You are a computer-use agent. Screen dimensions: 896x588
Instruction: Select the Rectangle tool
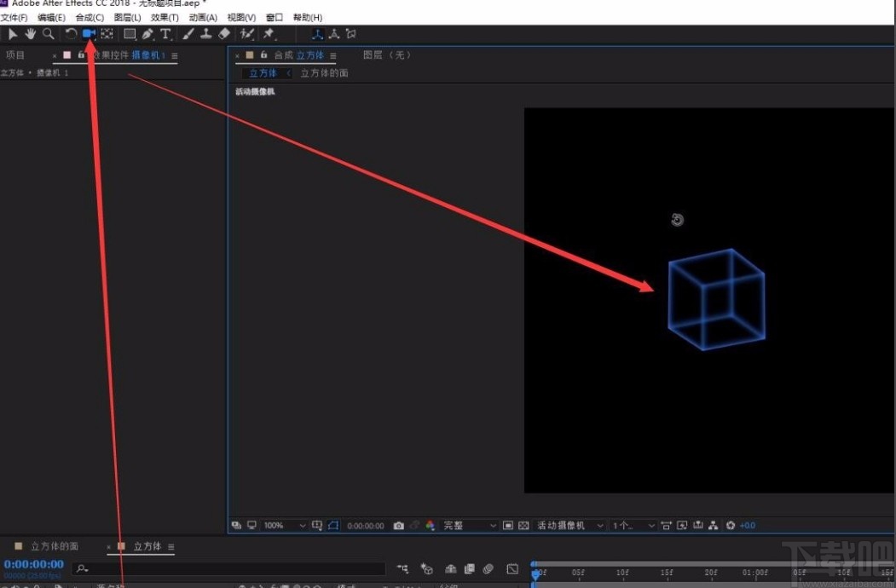[130, 34]
